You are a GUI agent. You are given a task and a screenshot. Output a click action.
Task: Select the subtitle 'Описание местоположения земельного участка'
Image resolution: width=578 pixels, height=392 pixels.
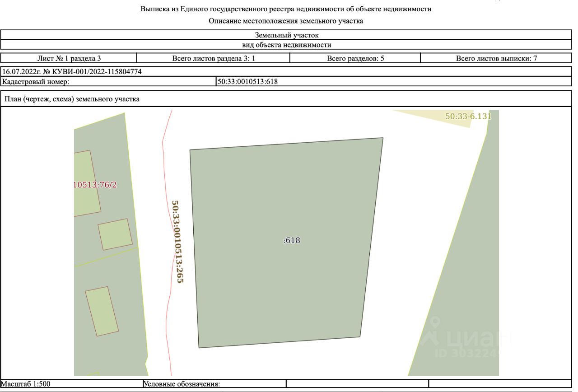pyautogui.click(x=286, y=21)
